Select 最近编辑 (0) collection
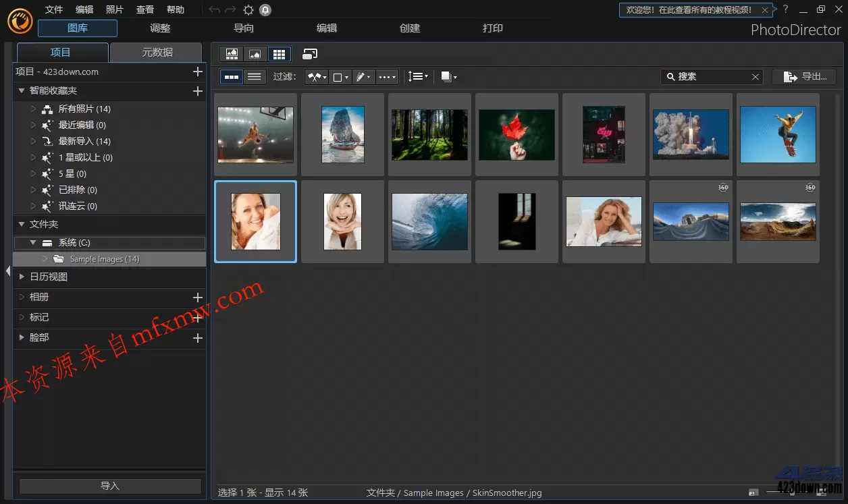This screenshot has width=848, height=504. click(82, 125)
